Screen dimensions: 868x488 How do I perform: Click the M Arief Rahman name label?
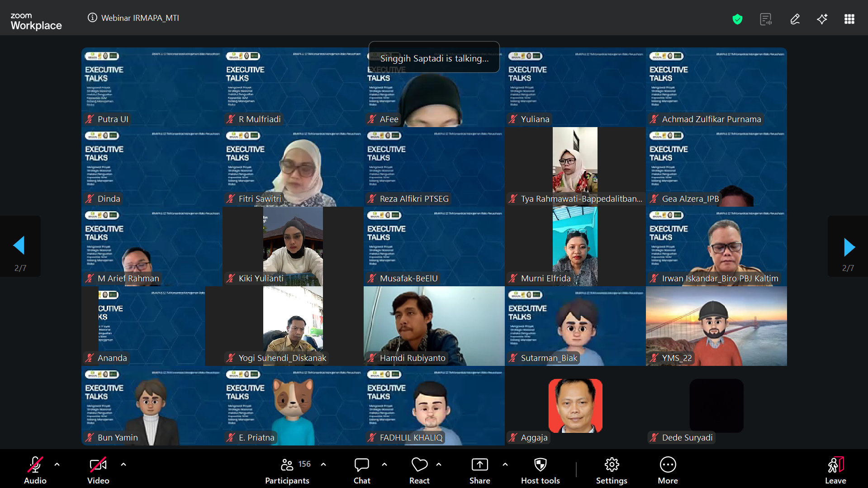[128, 279]
